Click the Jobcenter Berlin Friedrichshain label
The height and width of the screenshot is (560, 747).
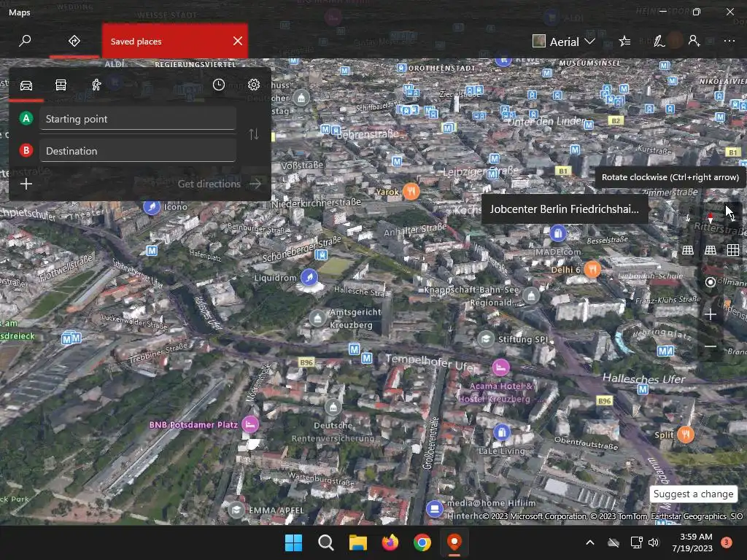point(565,209)
